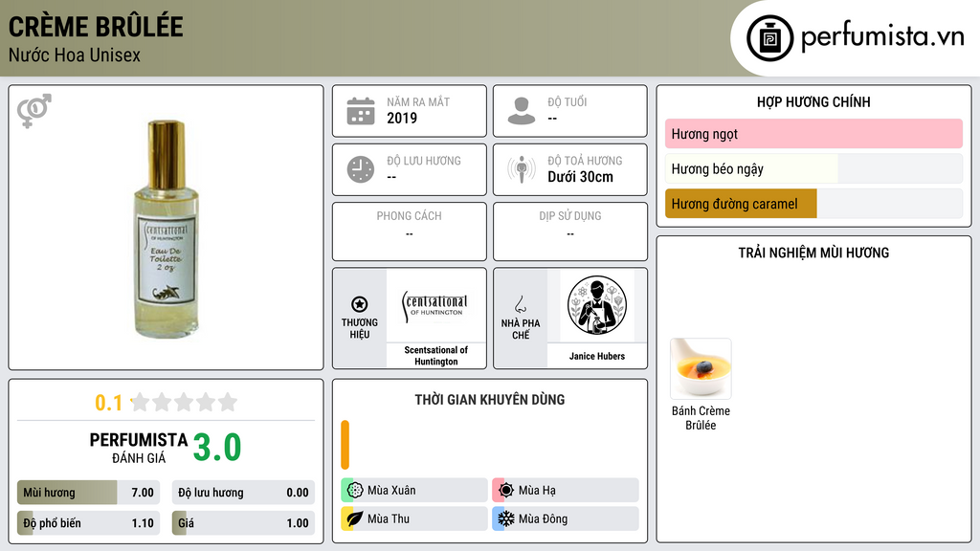The image size is (980, 551).
Task: Click the spring flower icon for Mùa Xuân
Action: coord(355,491)
